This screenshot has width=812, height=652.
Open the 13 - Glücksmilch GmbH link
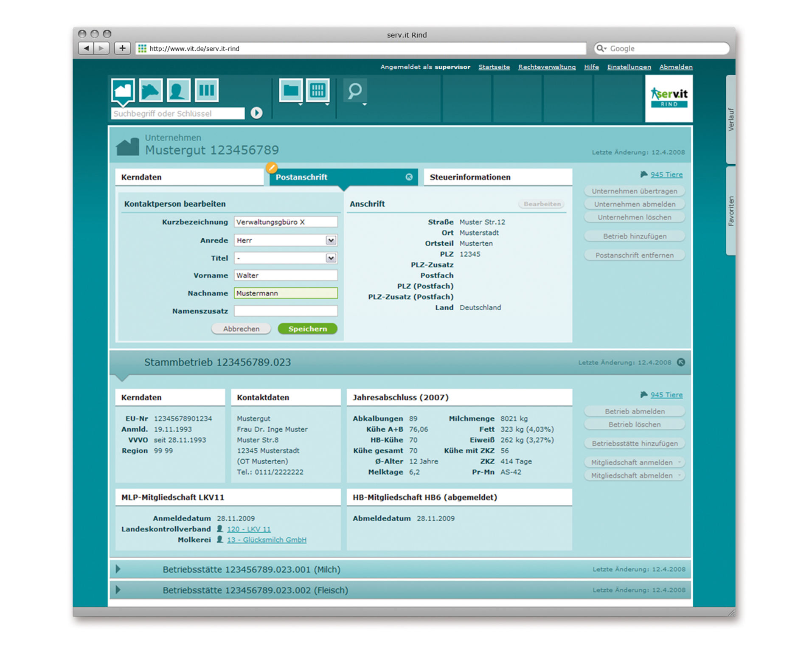coord(267,540)
